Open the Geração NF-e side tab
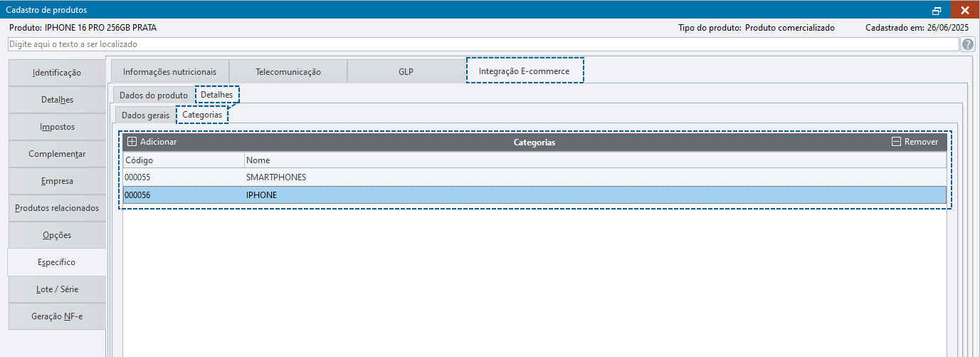 pyautogui.click(x=57, y=316)
